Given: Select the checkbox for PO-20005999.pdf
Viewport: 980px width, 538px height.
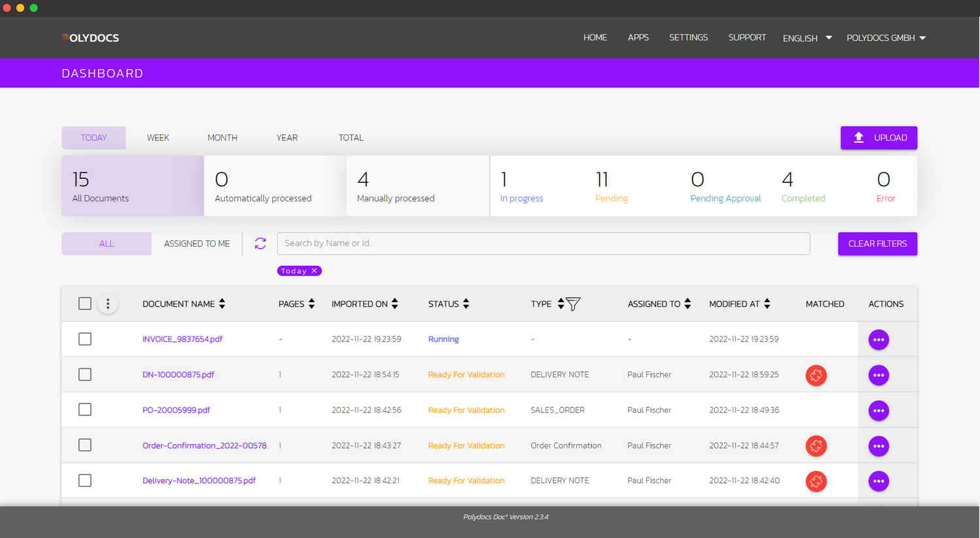Looking at the screenshot, I should [x=84, y=409].
